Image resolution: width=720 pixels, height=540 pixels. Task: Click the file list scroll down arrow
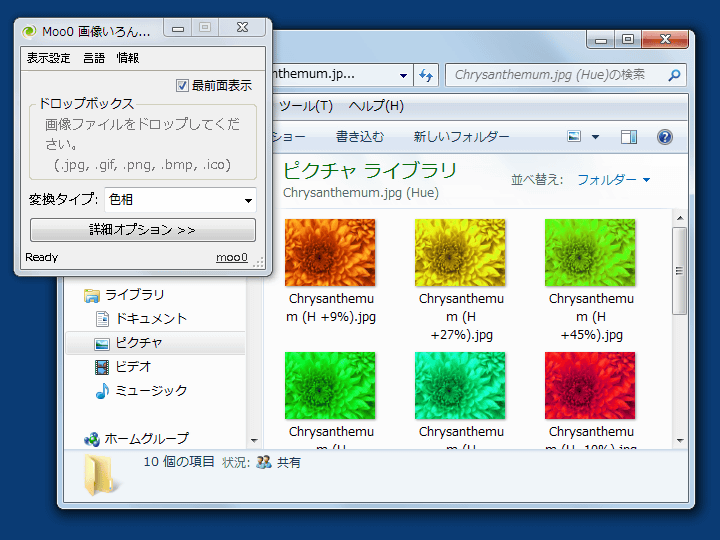click(680, 440)
